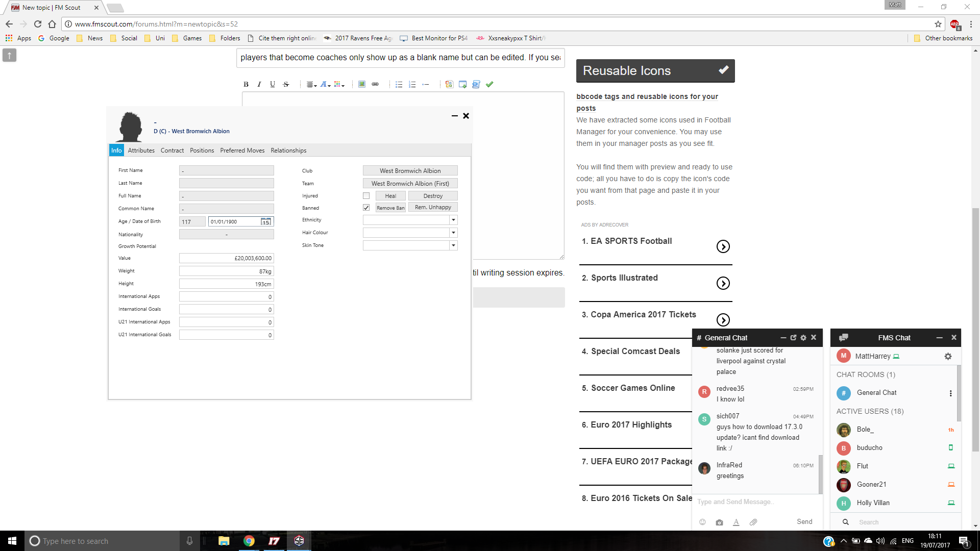Open FMS Chat user settings gear
Image resolution: width=980 pixels, height=551 pixels.
948,357
